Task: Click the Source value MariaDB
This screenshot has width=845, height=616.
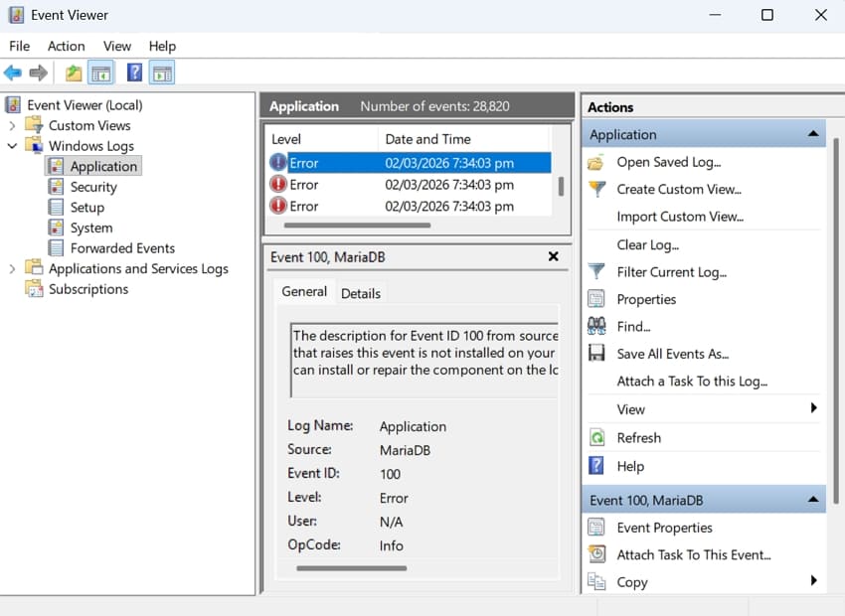Action: [x=405, y=450]
